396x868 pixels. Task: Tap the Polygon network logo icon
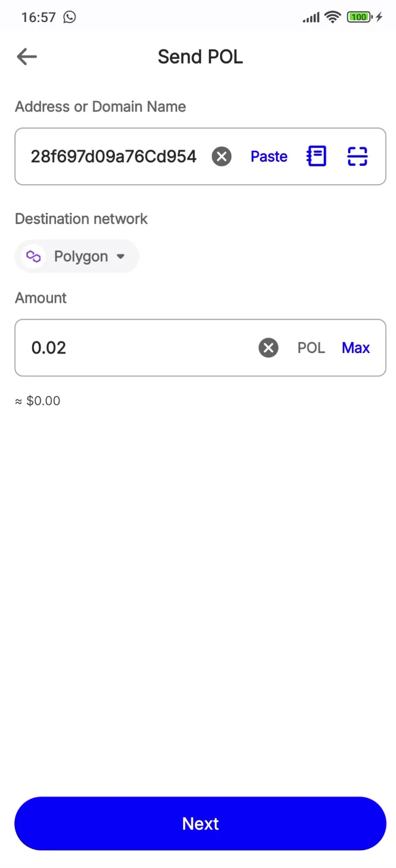click(33, 256)
